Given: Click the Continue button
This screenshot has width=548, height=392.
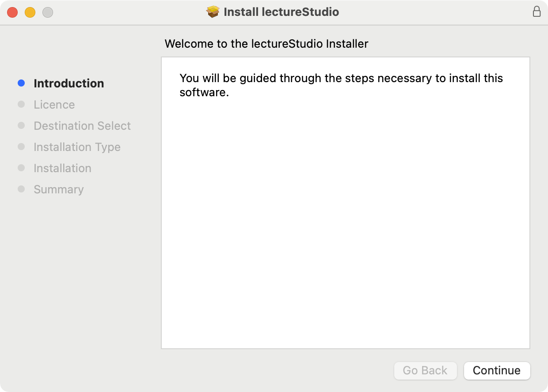Looking at the screenshot, I should click(497, 371).
